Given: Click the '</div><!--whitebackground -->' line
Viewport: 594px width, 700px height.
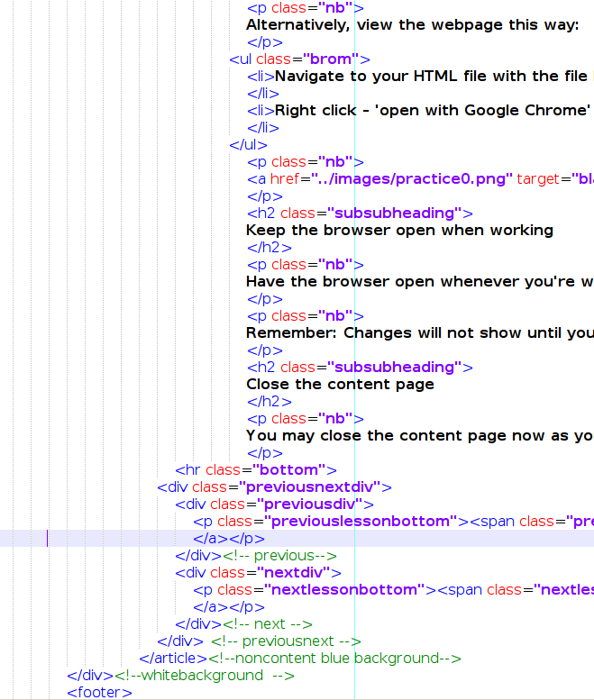Looking at the screenshot, I should 181,676.
